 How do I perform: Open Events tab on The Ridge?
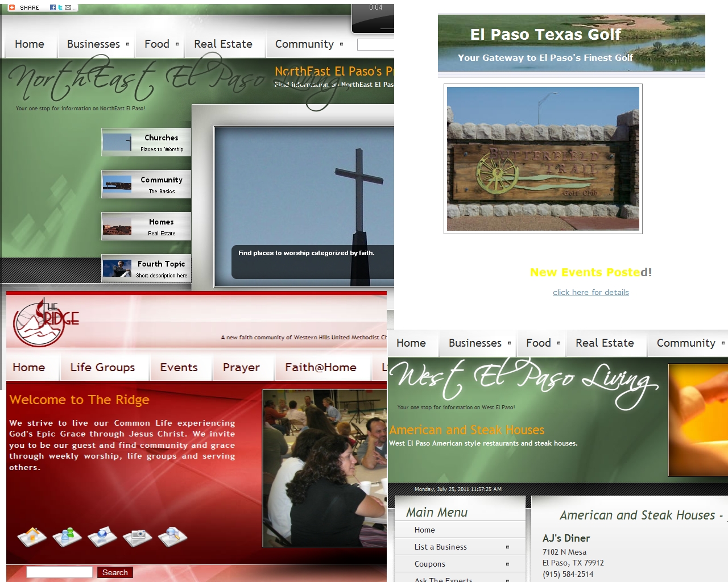click(x=179, y=367)
